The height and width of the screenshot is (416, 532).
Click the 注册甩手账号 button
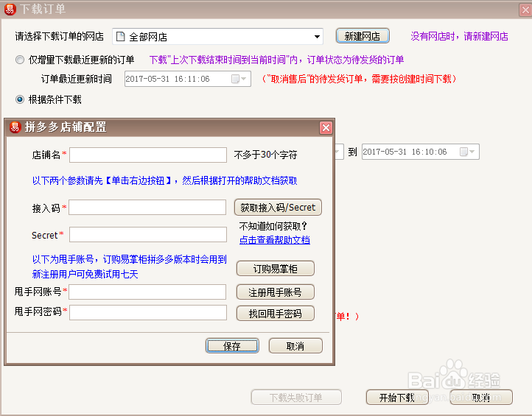275,292
